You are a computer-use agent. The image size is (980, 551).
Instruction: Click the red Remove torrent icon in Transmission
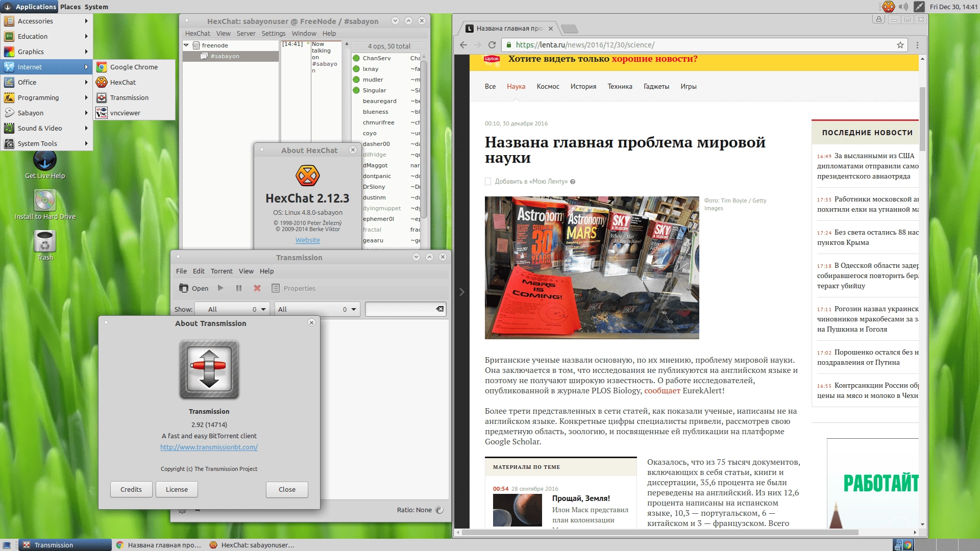coord(257,288)
